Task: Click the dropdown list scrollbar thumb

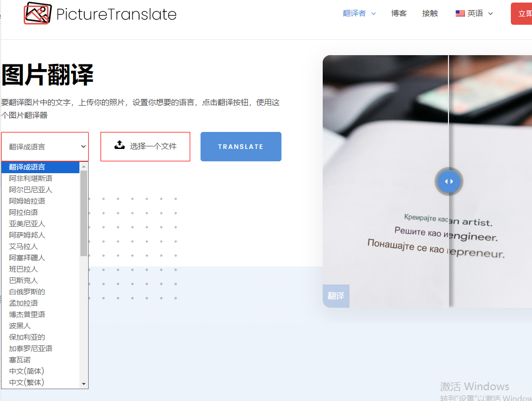Action: (x=84, y=213)
